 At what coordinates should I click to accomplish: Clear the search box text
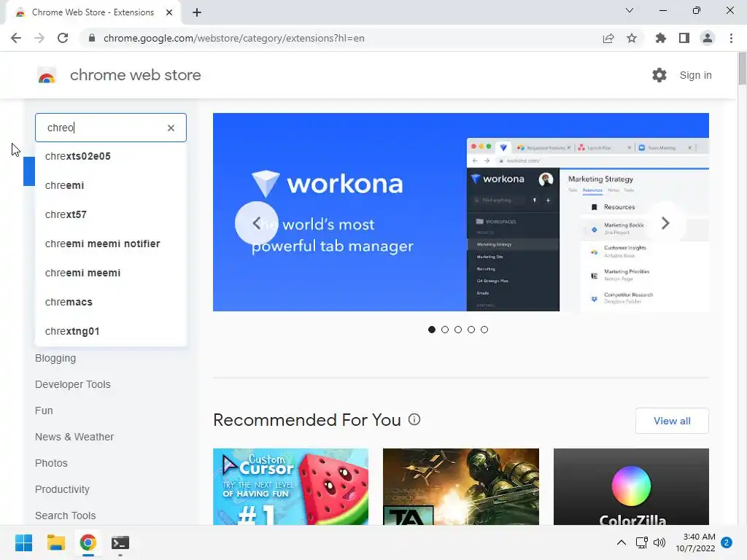pyautogui.click(x=171, y=128)
